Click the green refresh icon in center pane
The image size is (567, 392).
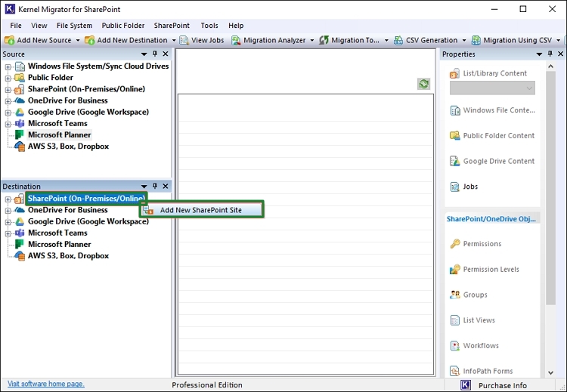tap(424, 84)
